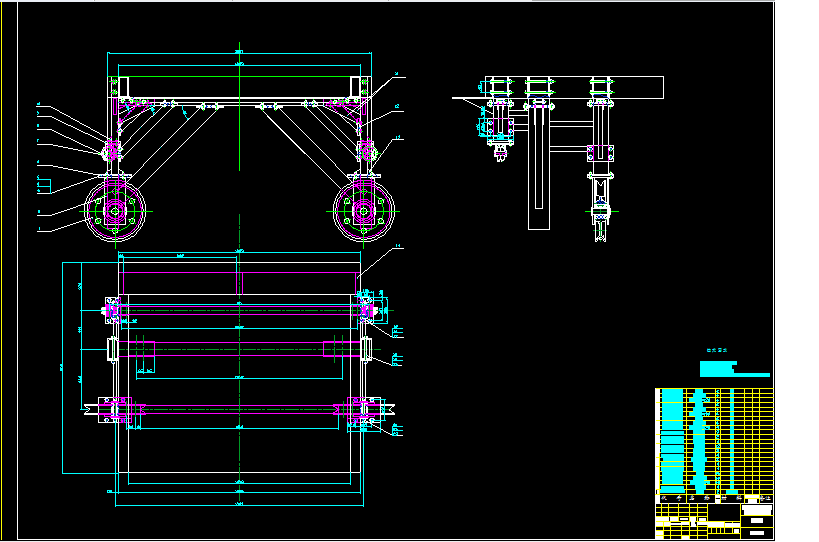Click the left wheel in the front view
Screen dimensions: 819x542
[x=115, y=211]
